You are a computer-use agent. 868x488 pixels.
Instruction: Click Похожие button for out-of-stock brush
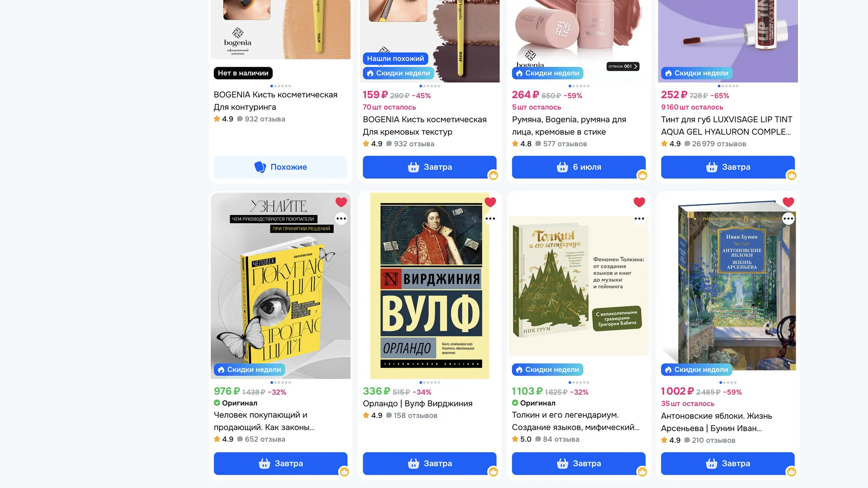click(280, 167)
